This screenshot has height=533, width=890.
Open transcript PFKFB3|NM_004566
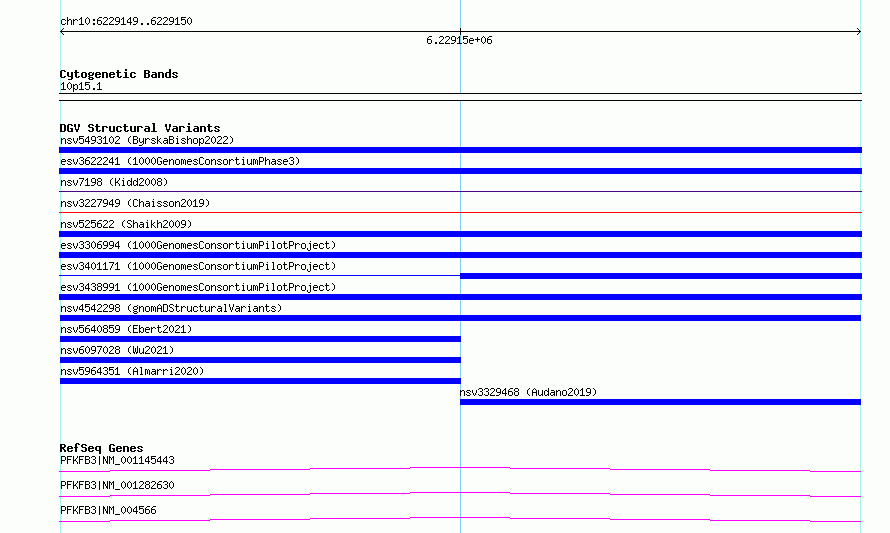click(x=108, y=510)
